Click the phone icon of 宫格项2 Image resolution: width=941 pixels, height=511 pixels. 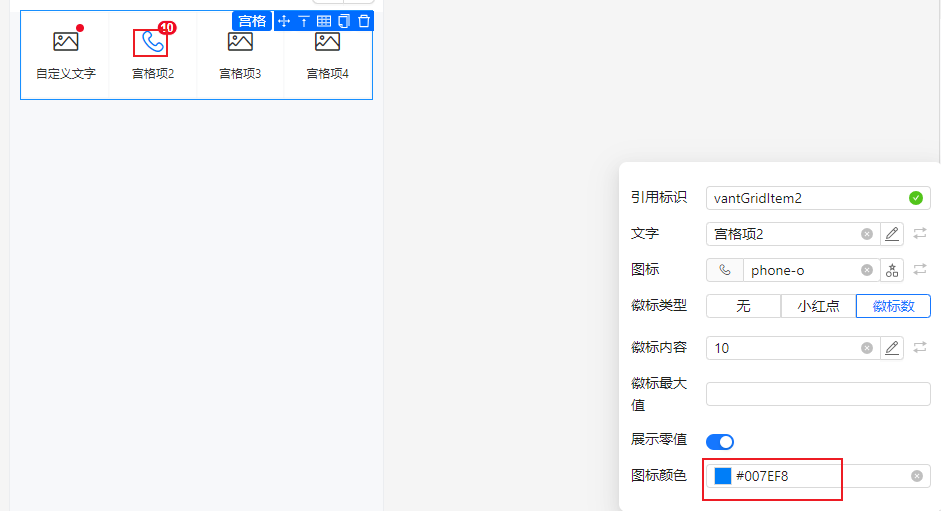(151, 43)
